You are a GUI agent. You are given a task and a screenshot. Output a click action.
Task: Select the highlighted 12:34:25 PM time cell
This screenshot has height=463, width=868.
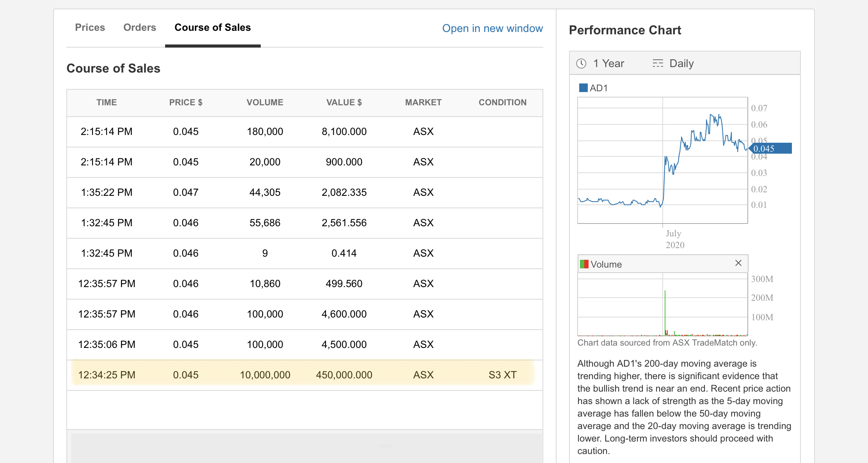point(107,375)
